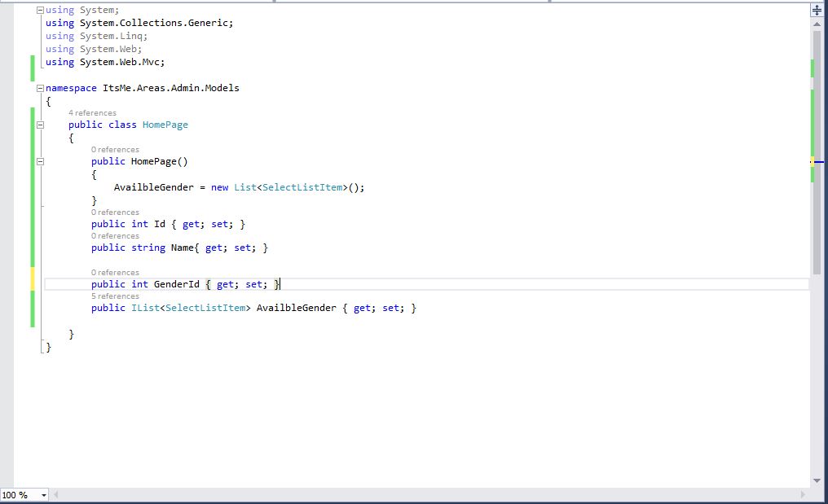Click the yellow change-tracking marker near GenderId
This screenshot has height=504, width=828.
(x=33, y=278)
